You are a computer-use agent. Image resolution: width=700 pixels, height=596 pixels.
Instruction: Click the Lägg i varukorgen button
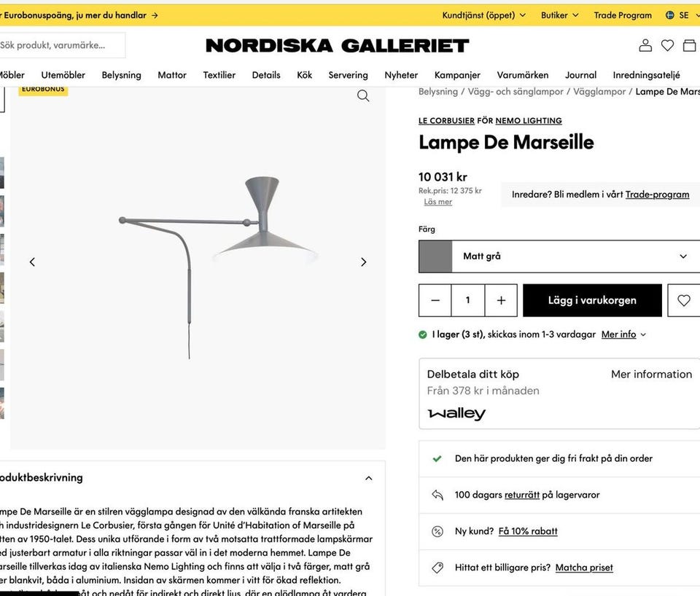[592, 300]
